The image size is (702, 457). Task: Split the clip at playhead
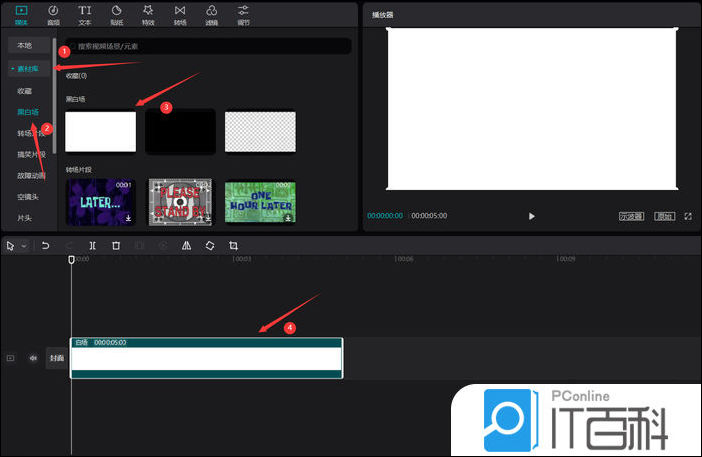92,245
